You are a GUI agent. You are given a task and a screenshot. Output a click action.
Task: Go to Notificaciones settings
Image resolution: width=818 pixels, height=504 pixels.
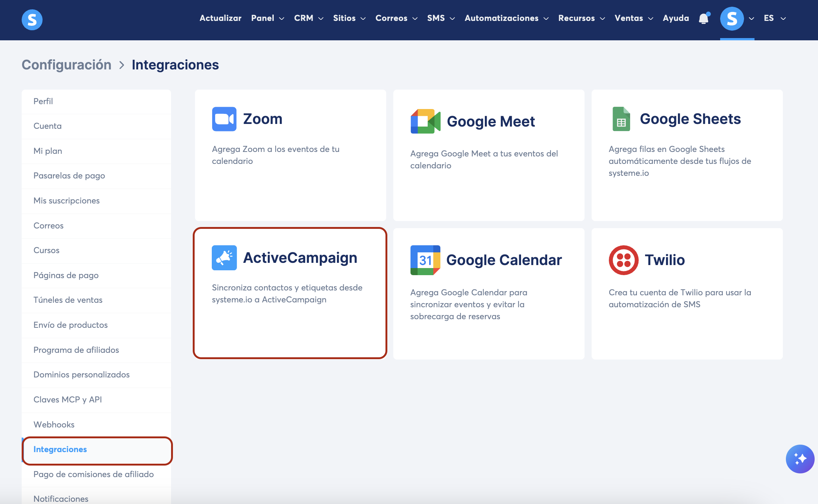[96, 496]
